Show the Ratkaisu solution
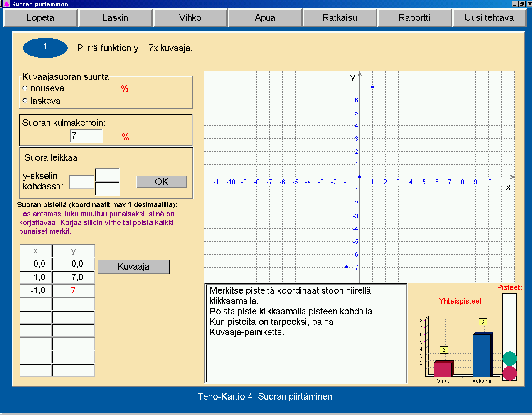 (340, 18)
